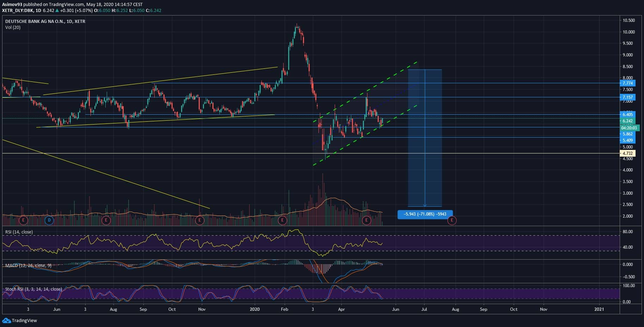Select the 7.157 price level label
The height and width of the screenshot is (327, 644).
coord(627,97)
